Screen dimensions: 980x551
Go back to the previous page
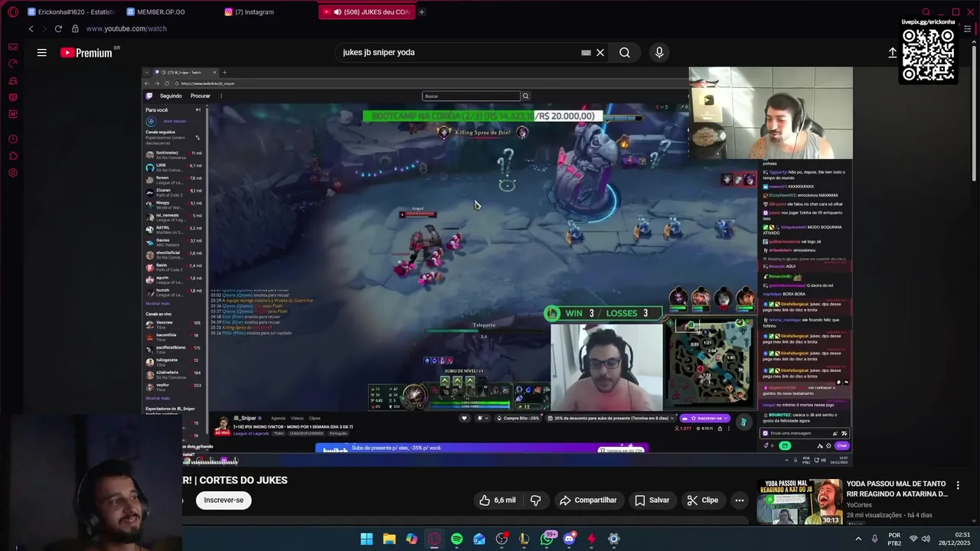(31, 29)
